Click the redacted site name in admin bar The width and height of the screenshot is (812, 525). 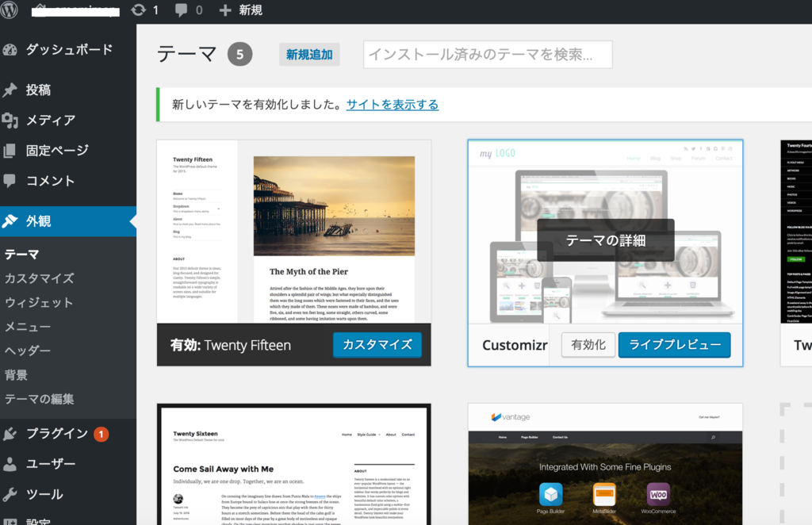(x=75, y=10)
